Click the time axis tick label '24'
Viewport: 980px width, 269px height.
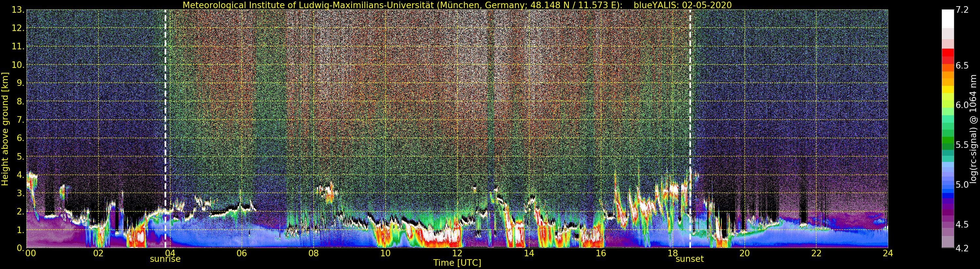click(888, 253)
